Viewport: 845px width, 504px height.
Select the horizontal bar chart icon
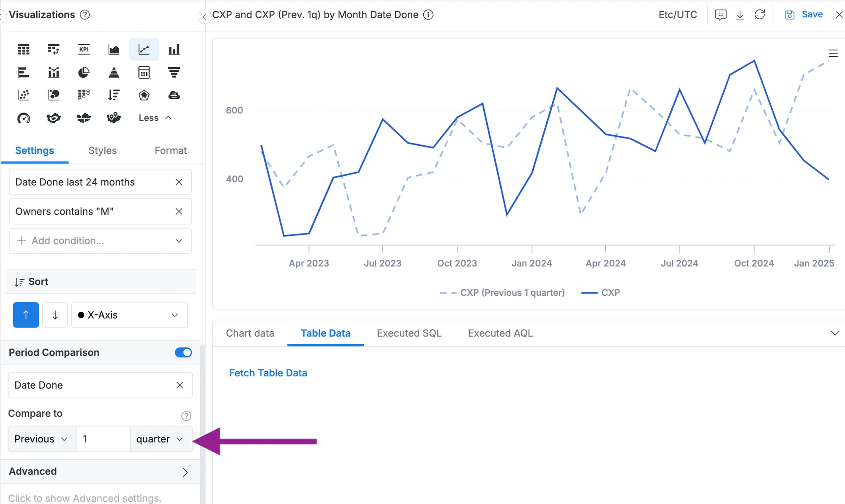[24, 72]
